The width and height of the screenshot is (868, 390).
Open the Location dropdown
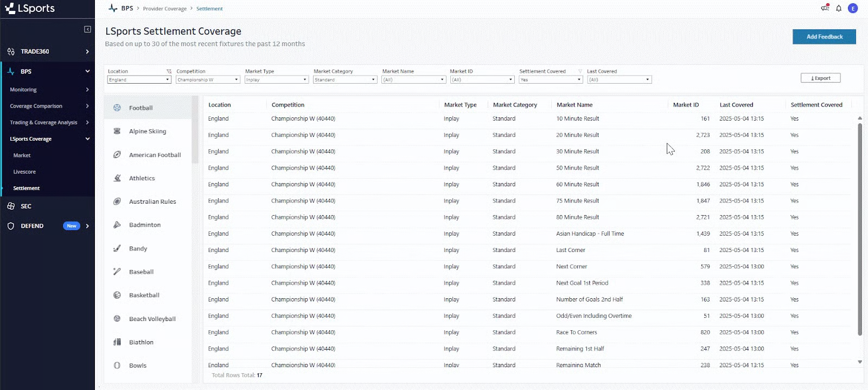tap(139, 80)
